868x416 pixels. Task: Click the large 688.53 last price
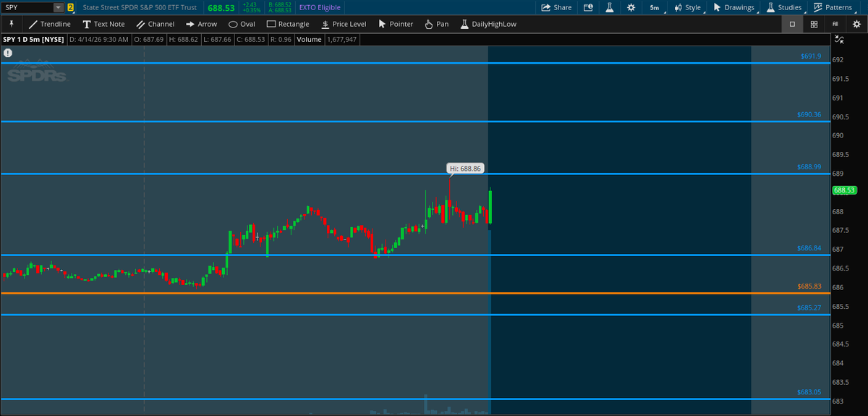pyautogui.click(x=221, y=7)
